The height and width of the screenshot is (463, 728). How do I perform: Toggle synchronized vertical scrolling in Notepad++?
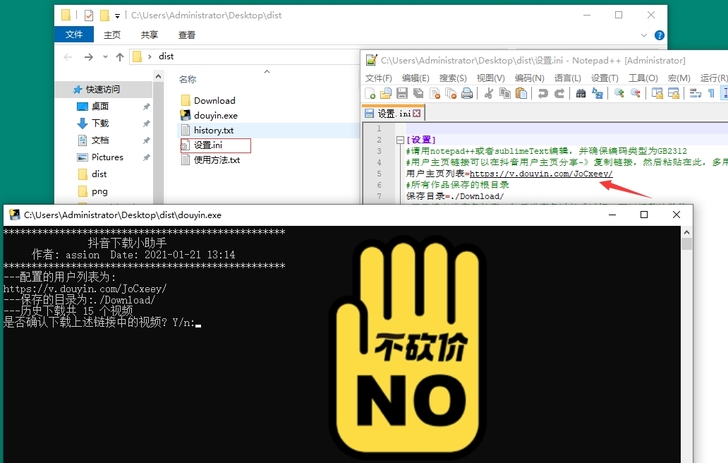pyautogui.click(x=657, y=93)
